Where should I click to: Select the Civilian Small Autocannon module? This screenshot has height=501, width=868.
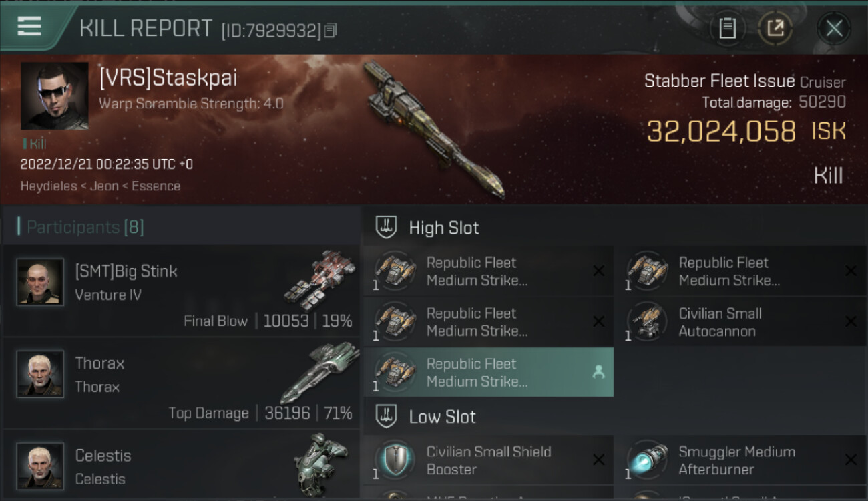(741, 322)
